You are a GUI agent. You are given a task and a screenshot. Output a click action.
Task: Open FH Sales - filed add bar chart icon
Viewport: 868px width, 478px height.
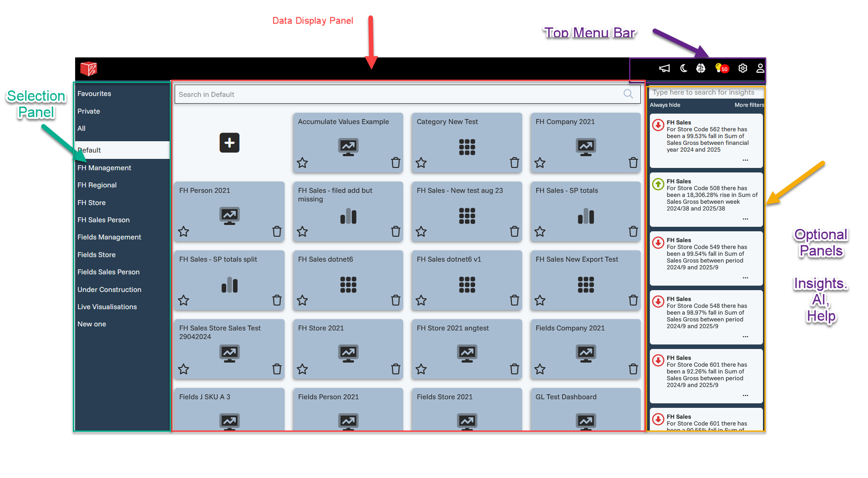pyautogui.click(x=348, y=216)
